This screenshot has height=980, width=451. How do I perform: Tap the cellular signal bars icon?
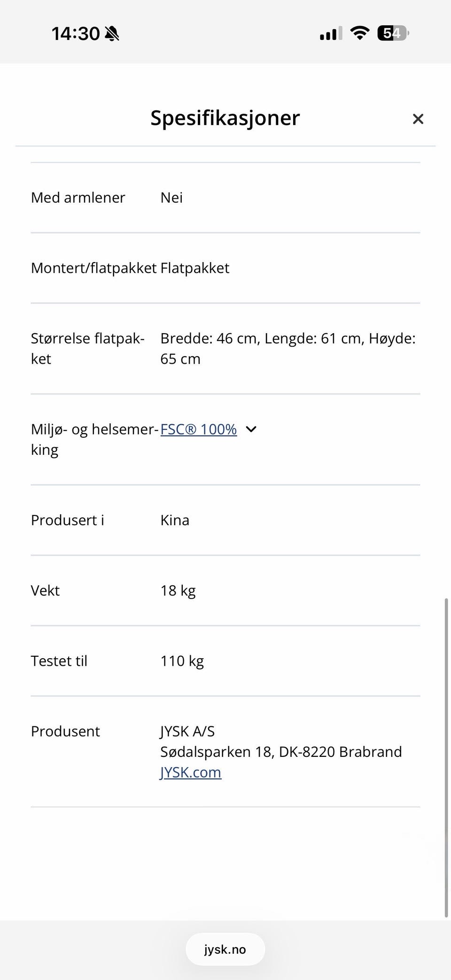click(x=331, y=33)
